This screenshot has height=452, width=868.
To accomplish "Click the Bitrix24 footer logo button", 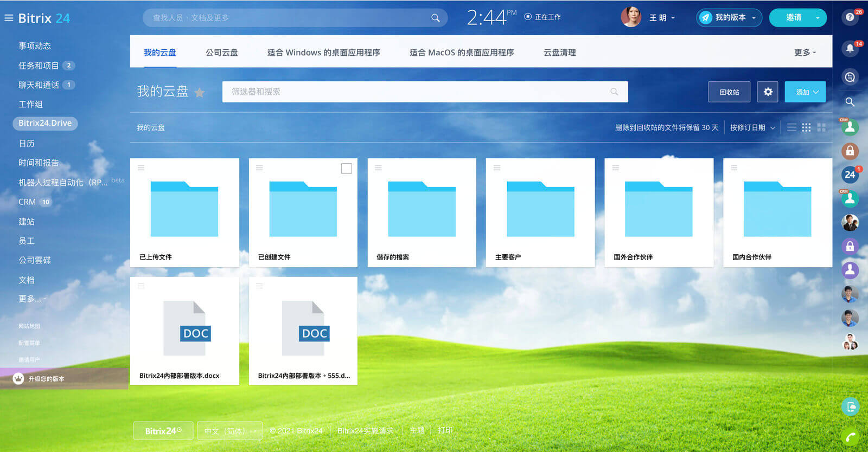I will pos(163,431).
